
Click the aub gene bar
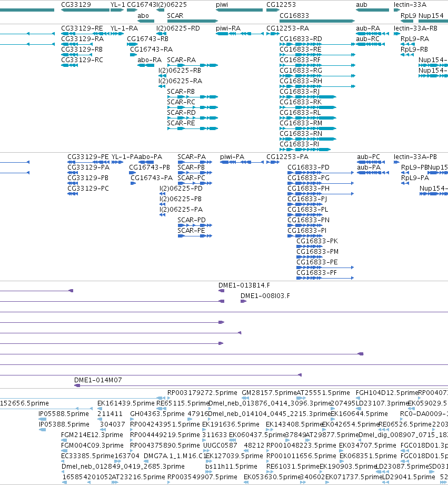372,10
